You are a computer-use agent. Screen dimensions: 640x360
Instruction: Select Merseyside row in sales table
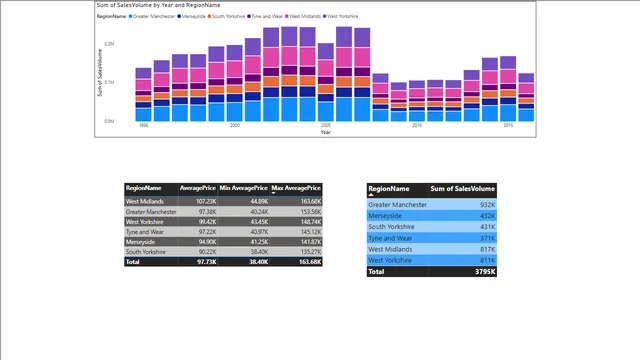(431, 216)
